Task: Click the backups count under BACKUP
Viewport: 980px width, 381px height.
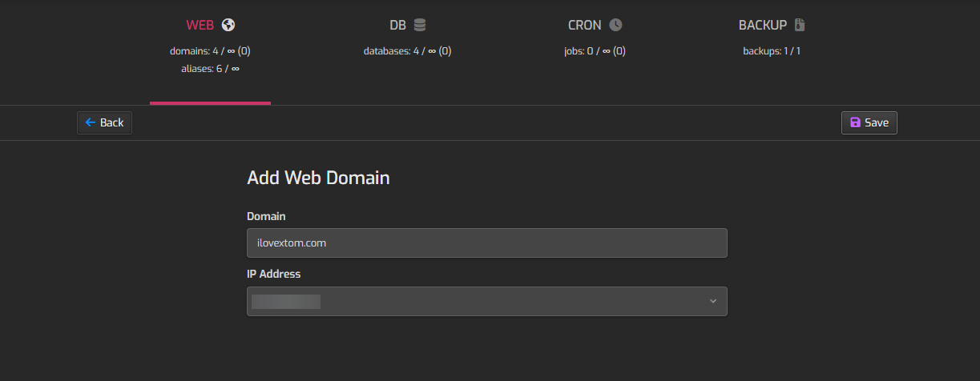Action: 772,51
